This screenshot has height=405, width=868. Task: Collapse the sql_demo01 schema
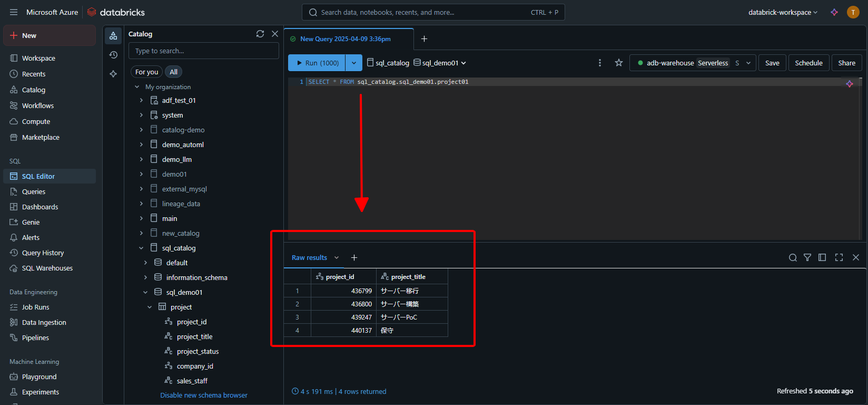(145, 292)
